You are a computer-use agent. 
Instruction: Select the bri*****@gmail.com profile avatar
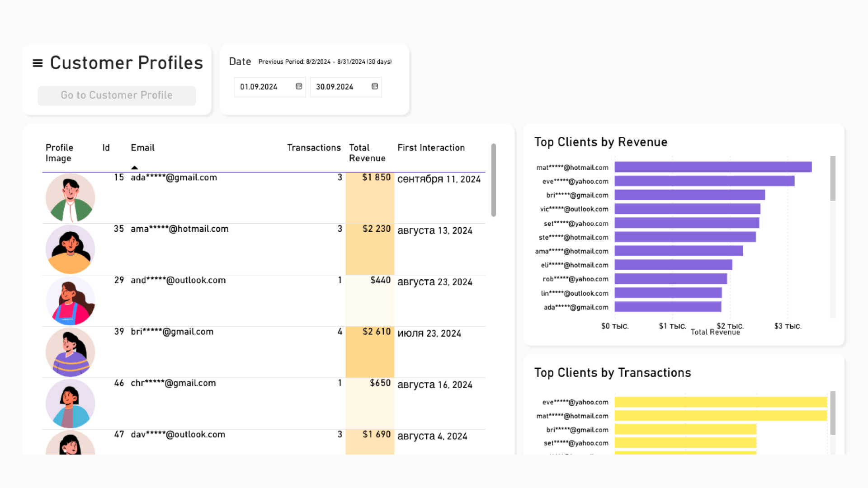(x=70, y=352)
